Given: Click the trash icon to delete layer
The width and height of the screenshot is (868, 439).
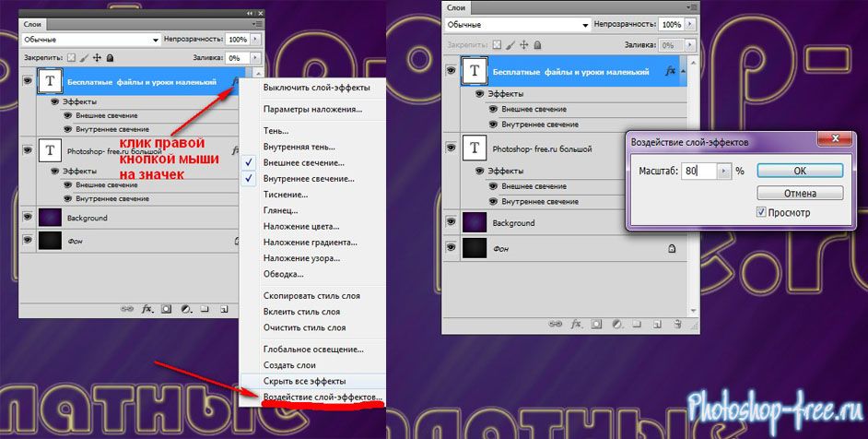Looking at the screenshot, I should 677,324.
